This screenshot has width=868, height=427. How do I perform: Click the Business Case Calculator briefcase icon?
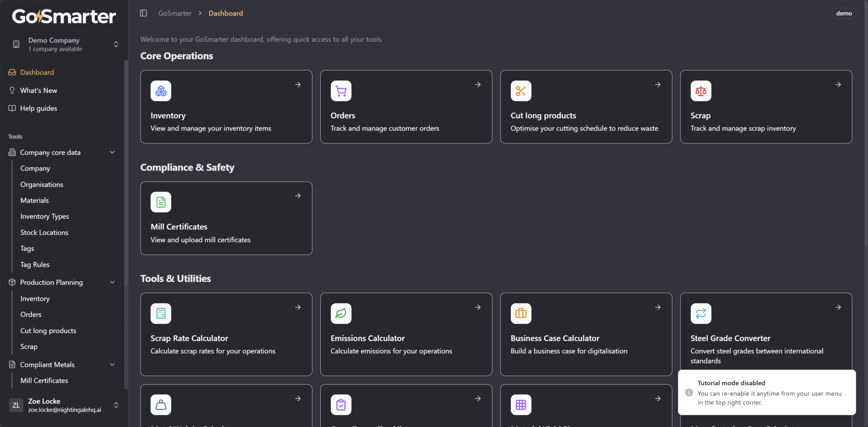(521, 314)
